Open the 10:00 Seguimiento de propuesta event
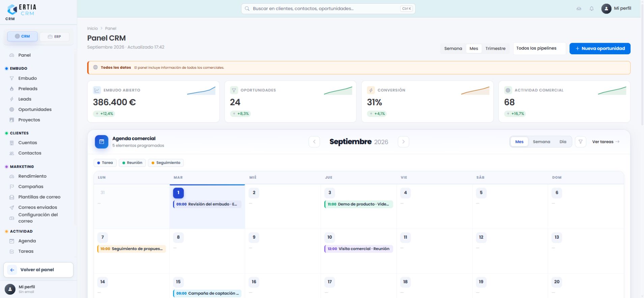Screen dimensions: 644x298 [x=131, y=249]
